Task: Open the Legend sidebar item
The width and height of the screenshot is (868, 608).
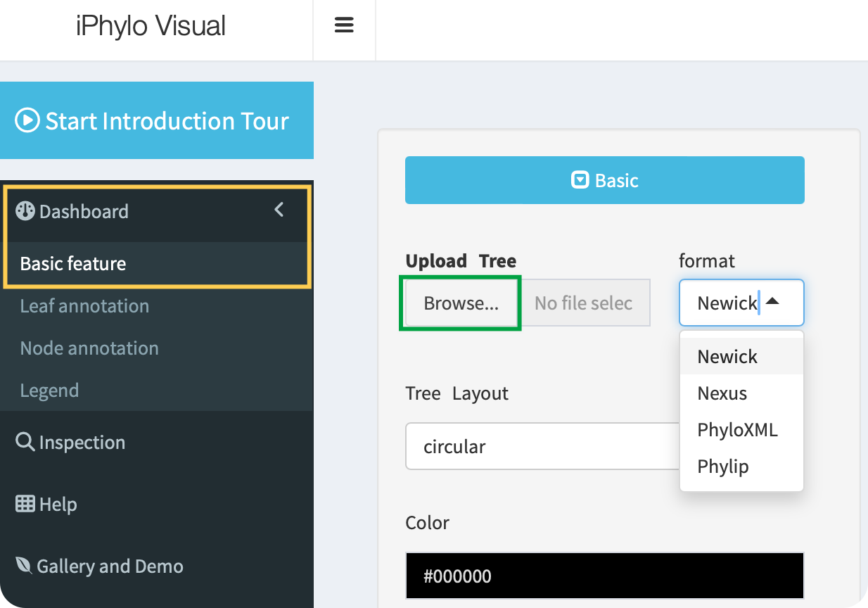Action: pyautogui.click(x=49, y=390)
